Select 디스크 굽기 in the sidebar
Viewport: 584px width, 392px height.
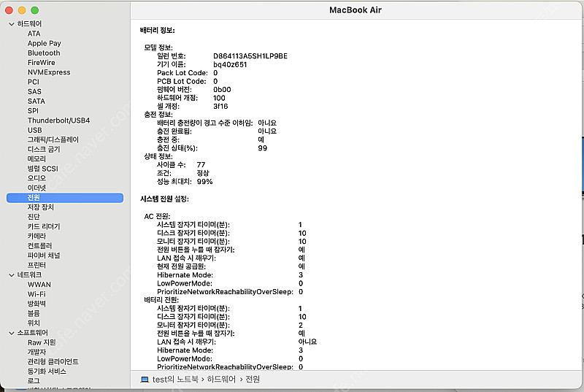pos(44,149)
